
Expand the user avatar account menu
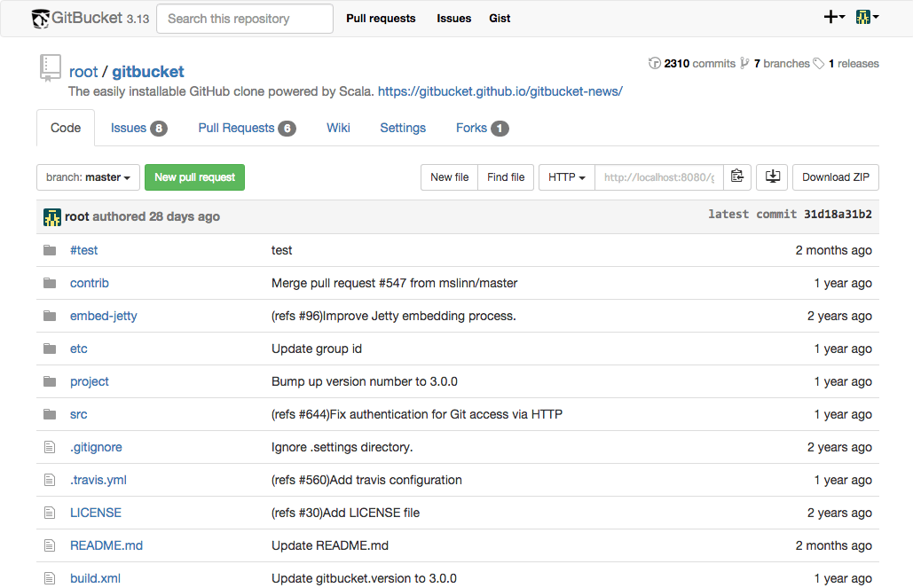pos(867,18)
